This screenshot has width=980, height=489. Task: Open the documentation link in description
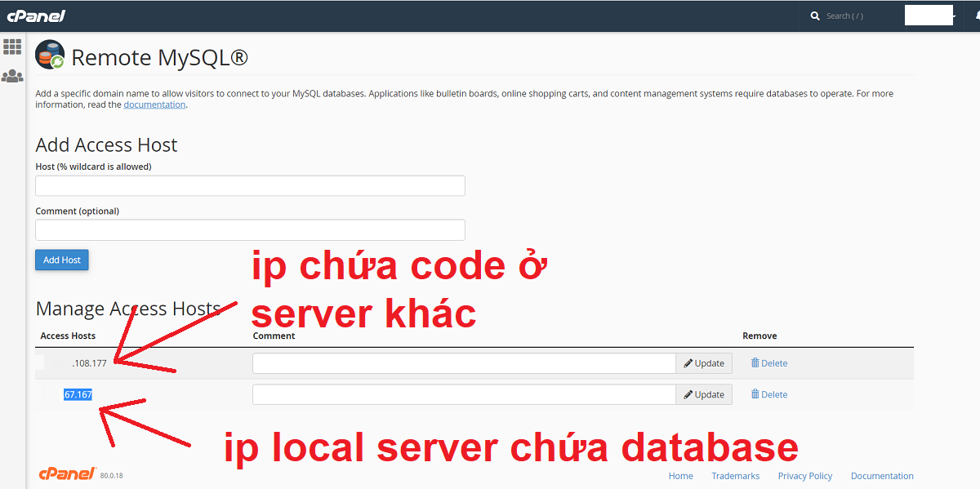[x=154, y=104]
